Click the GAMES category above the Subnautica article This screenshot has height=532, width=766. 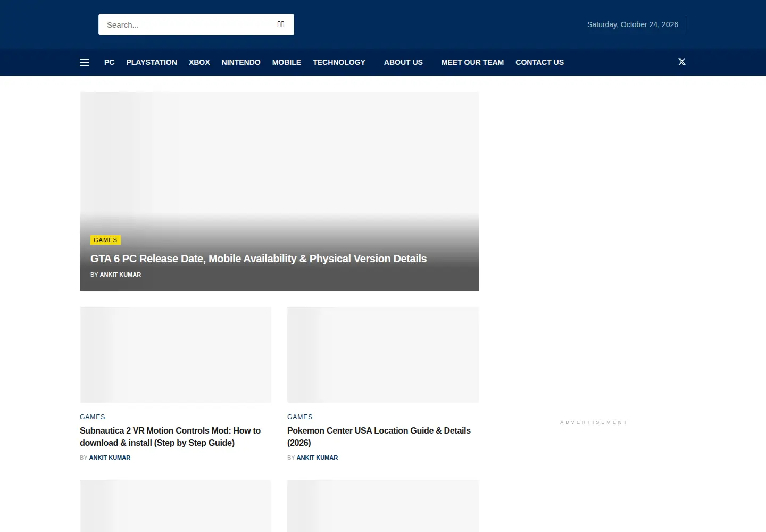(x=93, y=417)
